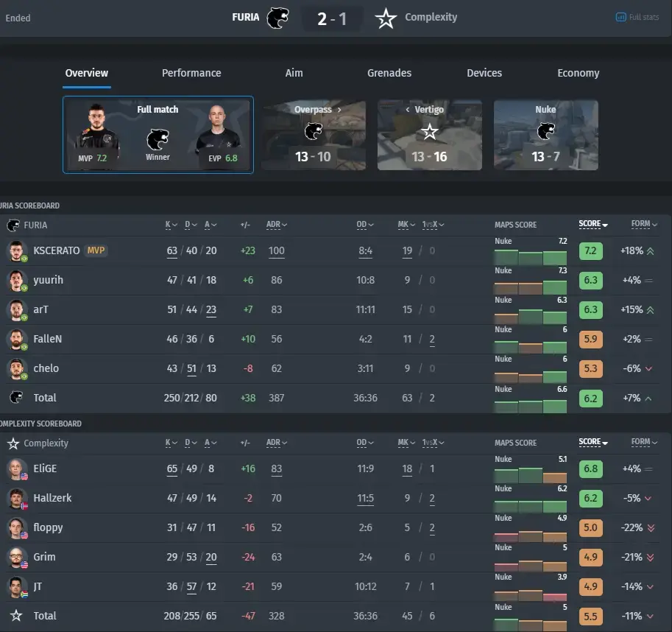Click Grim's player avatar
Viewport: 672px width, 632px height.
[16, 558]
